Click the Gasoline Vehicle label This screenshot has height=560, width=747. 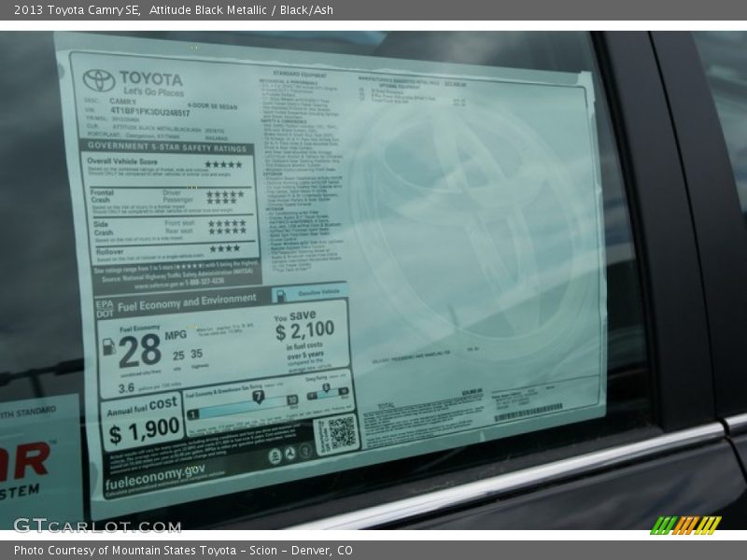[318, 292]
